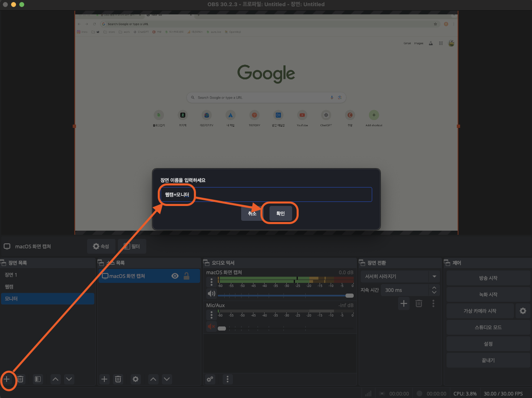Click the 확인 button in dialog

tap(281, 213)
